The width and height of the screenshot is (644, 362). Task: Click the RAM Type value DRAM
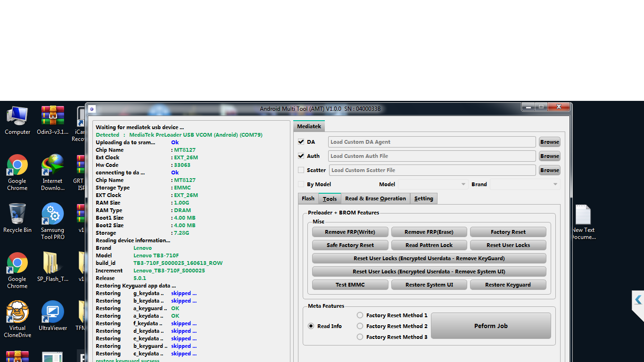pos(182,210)
